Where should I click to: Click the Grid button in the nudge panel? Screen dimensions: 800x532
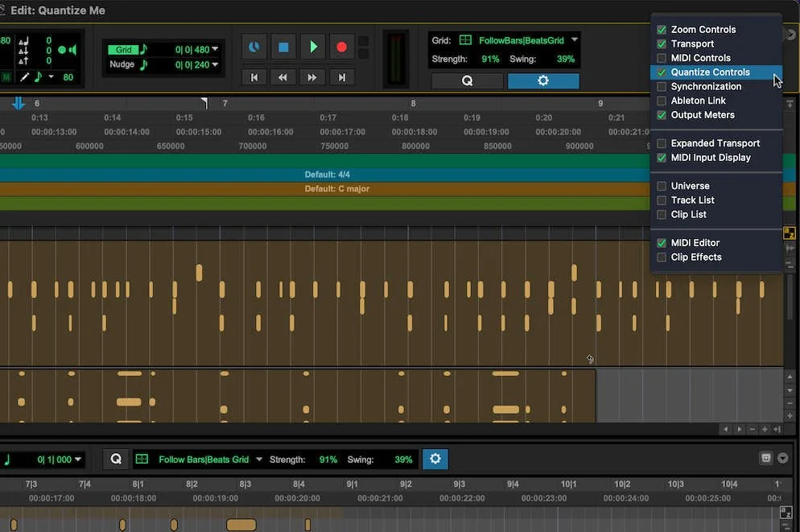click(125, 49)
